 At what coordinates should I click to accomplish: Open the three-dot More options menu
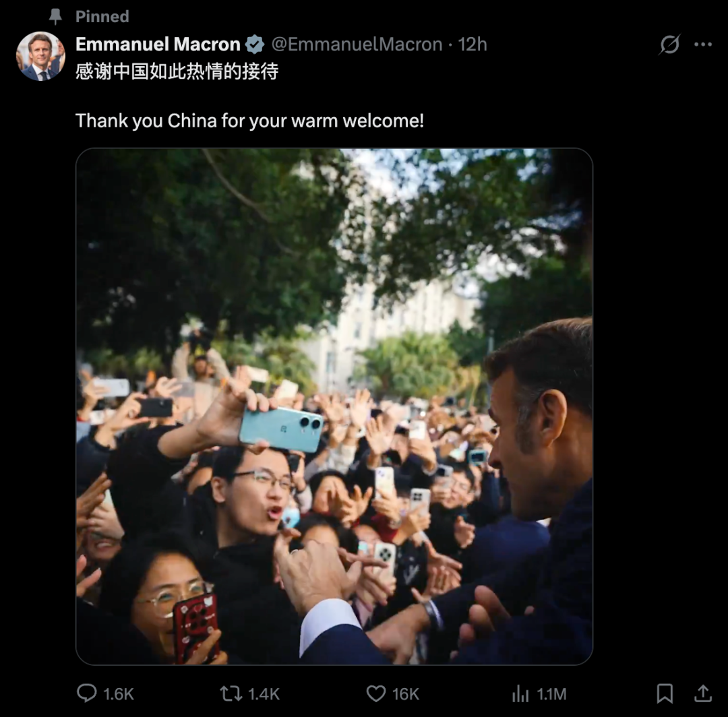point(703,45)
